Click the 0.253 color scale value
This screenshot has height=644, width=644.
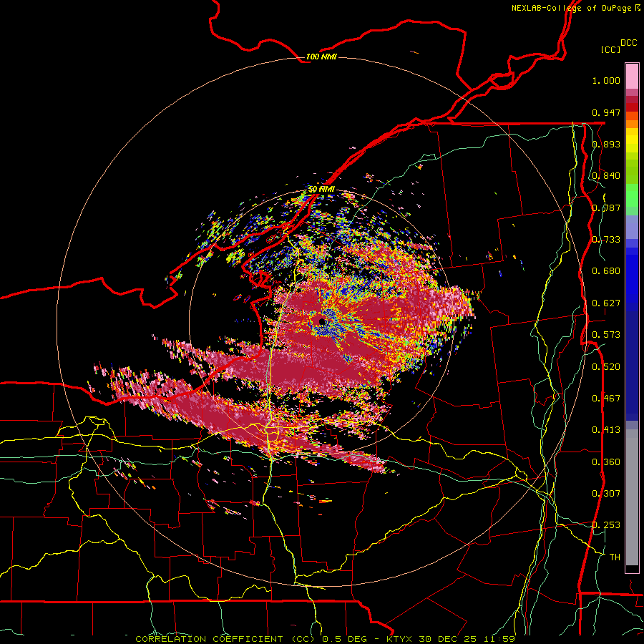click(606, 525)
